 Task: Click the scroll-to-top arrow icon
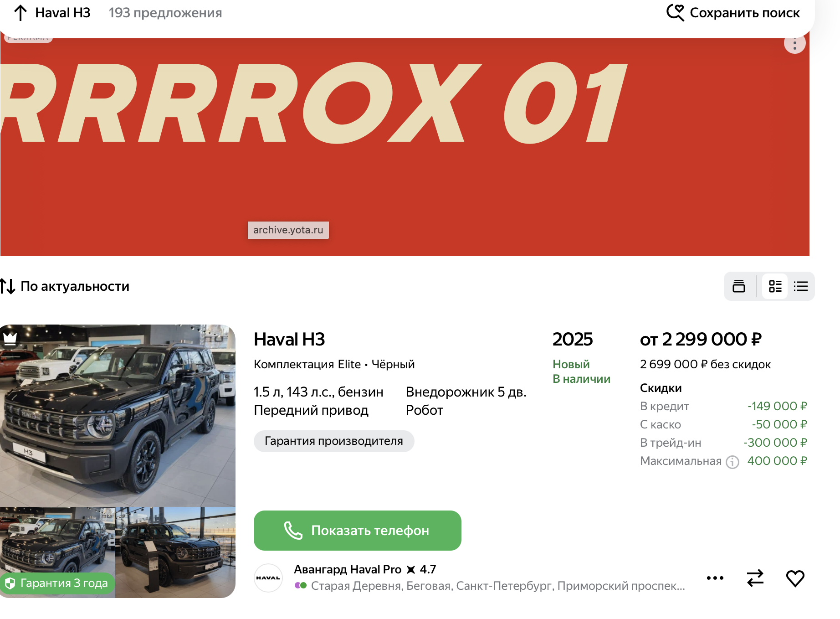pyautogui.click(x=20, y=13)
